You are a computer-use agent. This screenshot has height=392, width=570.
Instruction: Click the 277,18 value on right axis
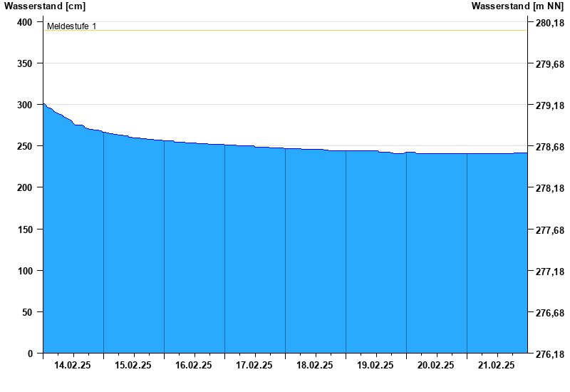pos(550,272)
